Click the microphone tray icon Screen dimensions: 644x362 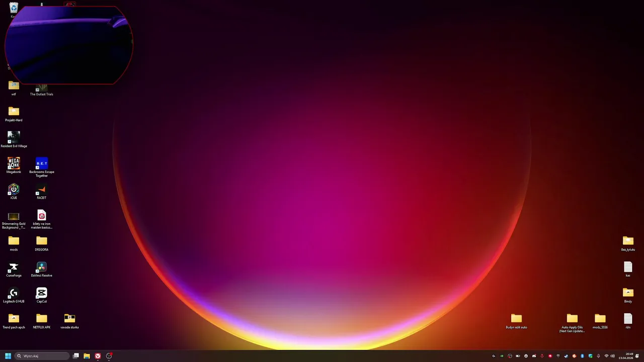pos(598,356)
